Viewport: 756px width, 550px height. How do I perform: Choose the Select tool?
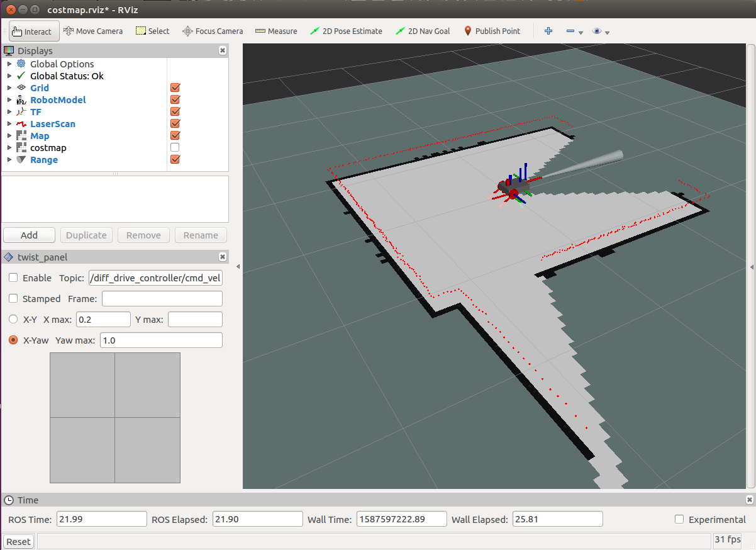pos(152,31)
